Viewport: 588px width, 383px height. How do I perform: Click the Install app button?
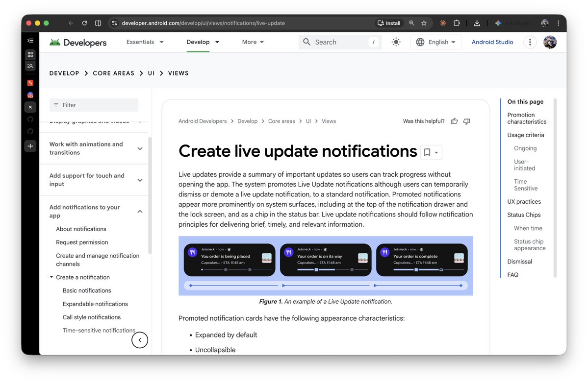click(x=389, y=23)
